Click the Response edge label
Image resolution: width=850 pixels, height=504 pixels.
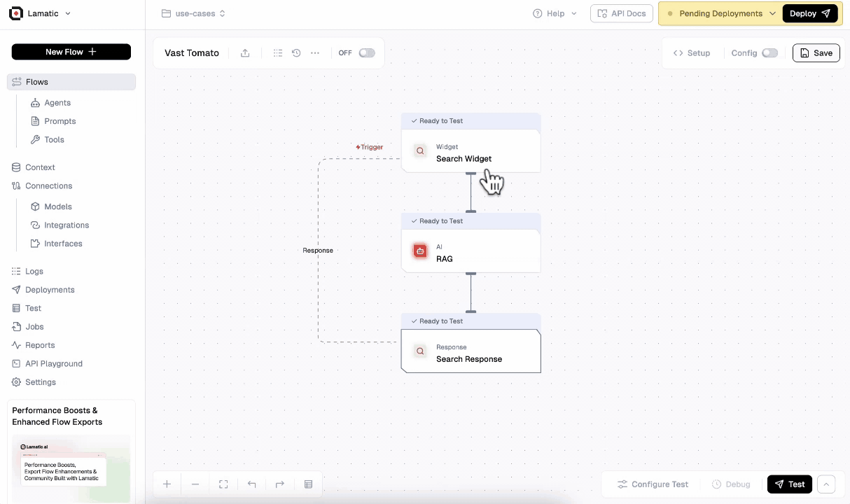[318, 251]
